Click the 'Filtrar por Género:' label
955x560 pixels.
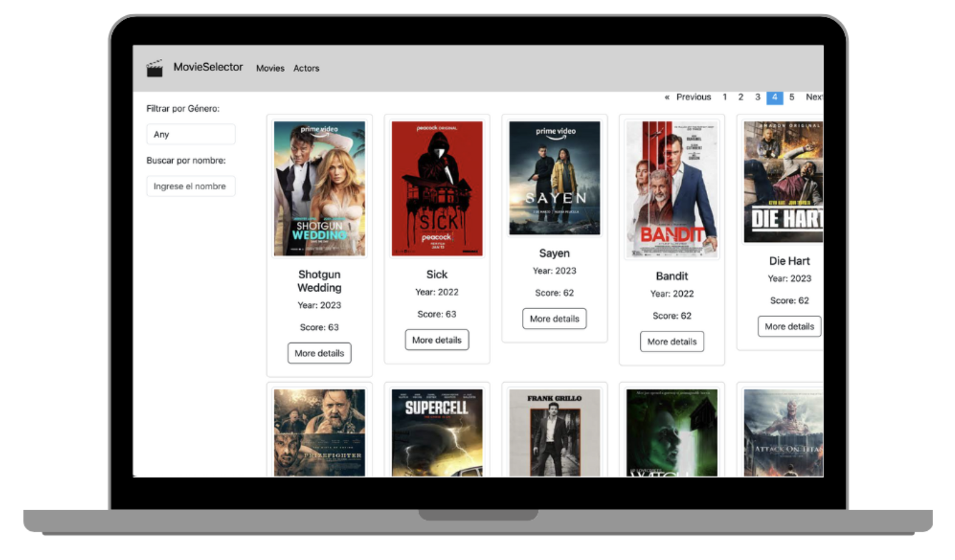pos(183,109)
